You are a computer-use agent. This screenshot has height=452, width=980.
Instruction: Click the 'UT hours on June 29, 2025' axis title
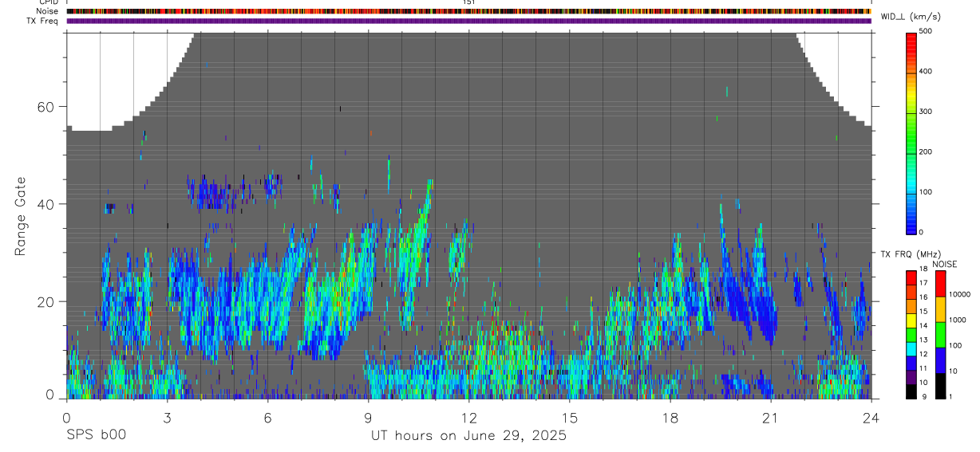tap(468, 435)
